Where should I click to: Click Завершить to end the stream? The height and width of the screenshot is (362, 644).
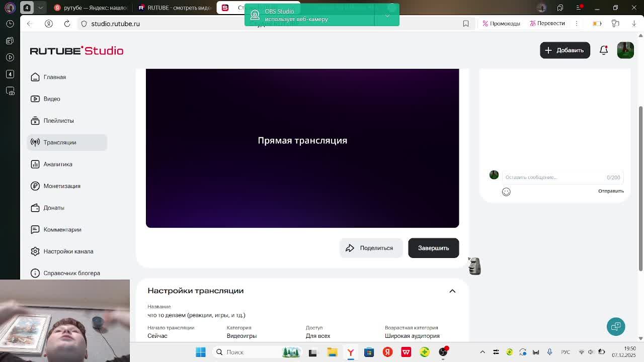433,248
